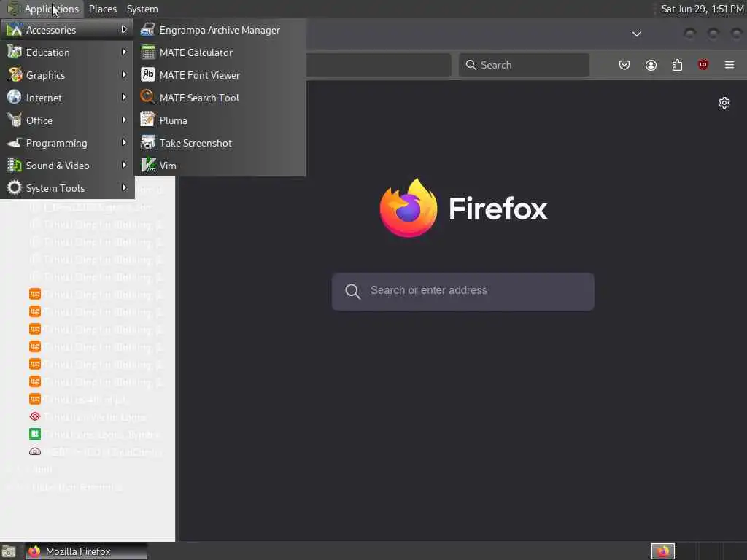This screenshot has height=560, width=747.
Task: Launch the Pluma text editor
Action: 220,120
